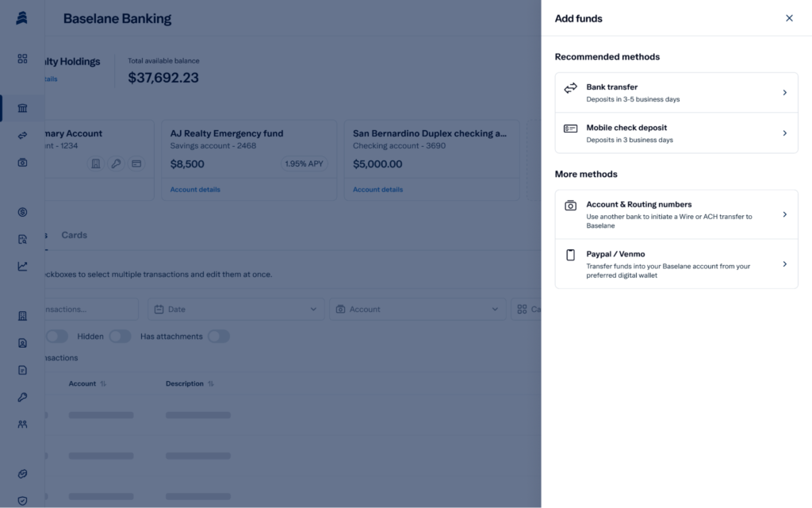
Task: Click the Baselane Banking page title
Action: click(117, 19)
